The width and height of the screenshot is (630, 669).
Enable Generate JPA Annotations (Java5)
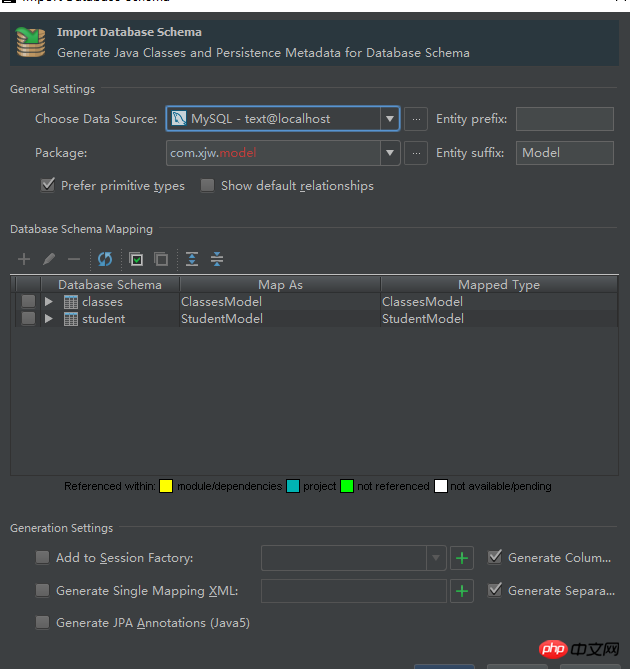click(42, 623)
